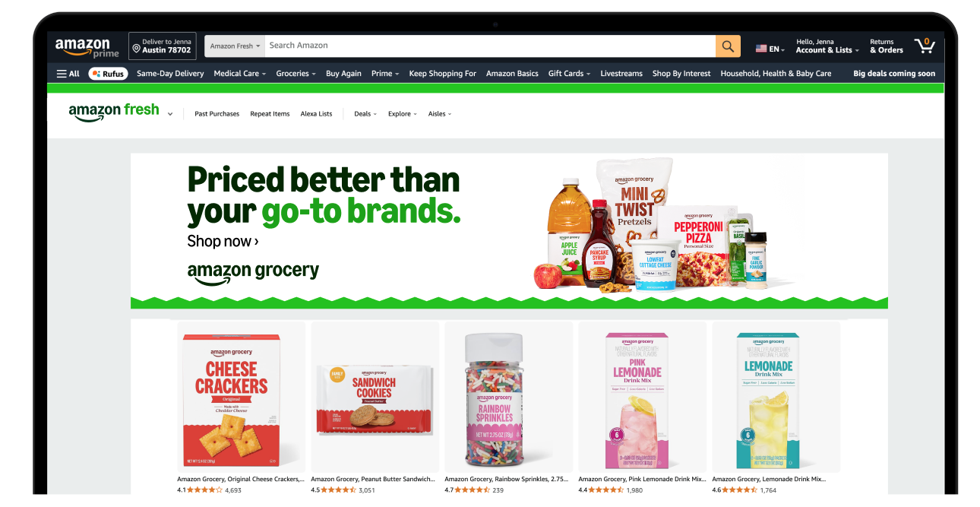This screenshot has width=980, height=507.
Task: Click the Amazon Fresh logo
Action: coord(114,112)
